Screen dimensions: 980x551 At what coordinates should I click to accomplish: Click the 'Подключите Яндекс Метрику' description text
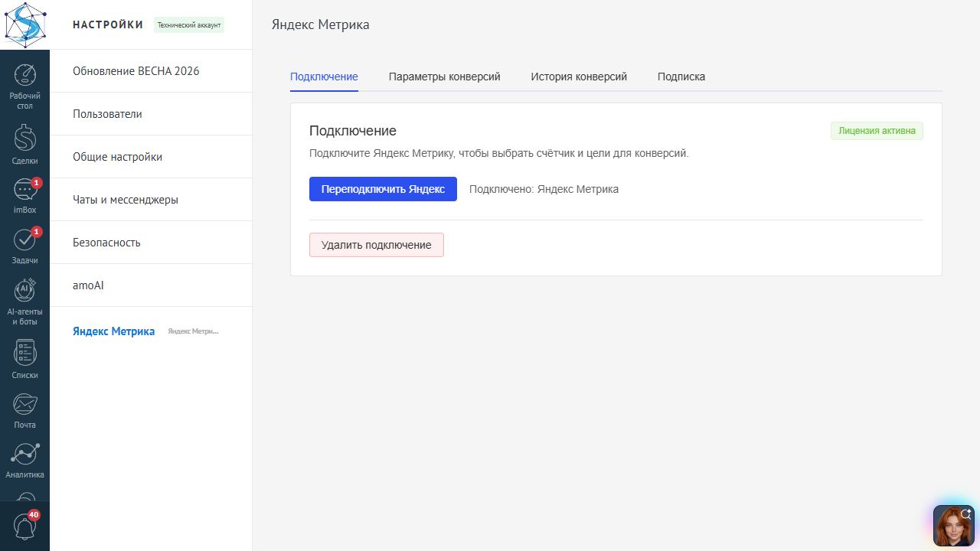coord(499,153)
